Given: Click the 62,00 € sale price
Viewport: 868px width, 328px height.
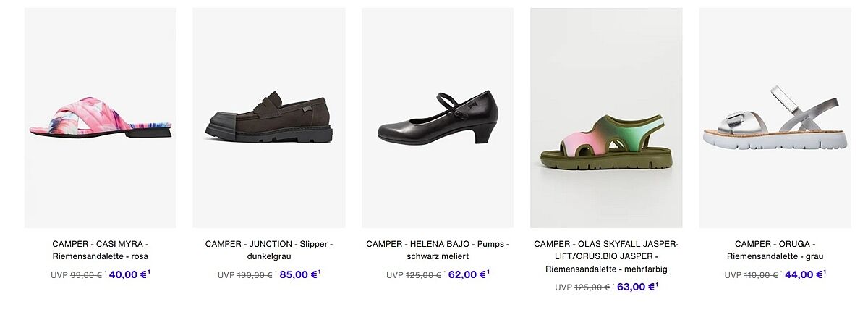Looking at the screenshot, I should (x=467, y=274).
